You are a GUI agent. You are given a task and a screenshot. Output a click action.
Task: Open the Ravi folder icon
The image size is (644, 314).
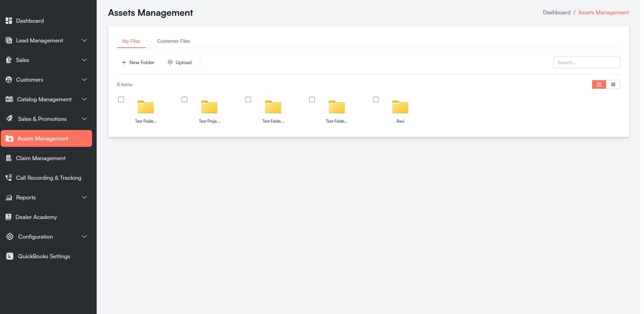(400, 107)
